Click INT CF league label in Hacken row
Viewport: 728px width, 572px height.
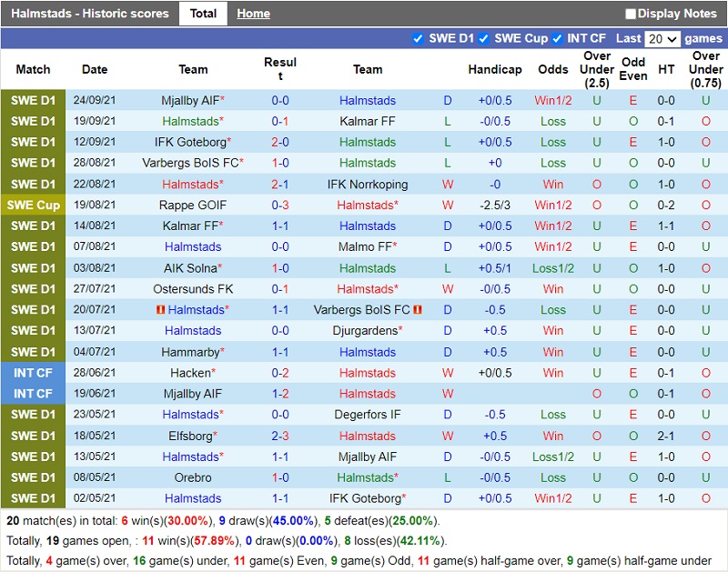[33, 373]
